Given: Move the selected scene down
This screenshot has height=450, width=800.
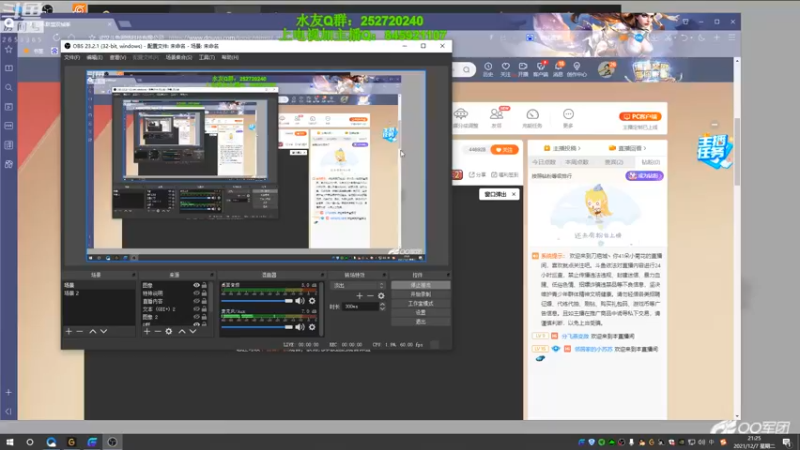Looking at the screenshot, I should (x=104, y=332).
